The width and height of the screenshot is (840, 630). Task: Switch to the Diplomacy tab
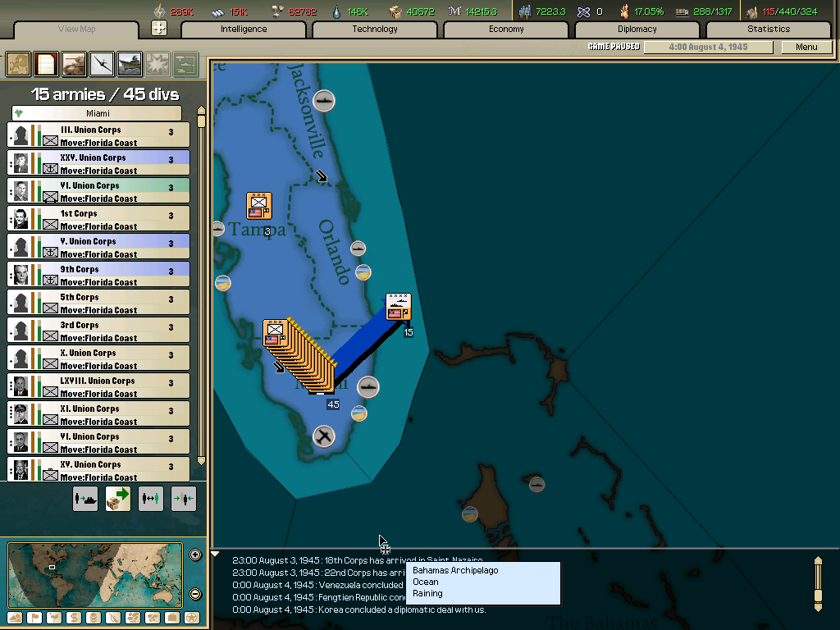click(x=639, y=29)
